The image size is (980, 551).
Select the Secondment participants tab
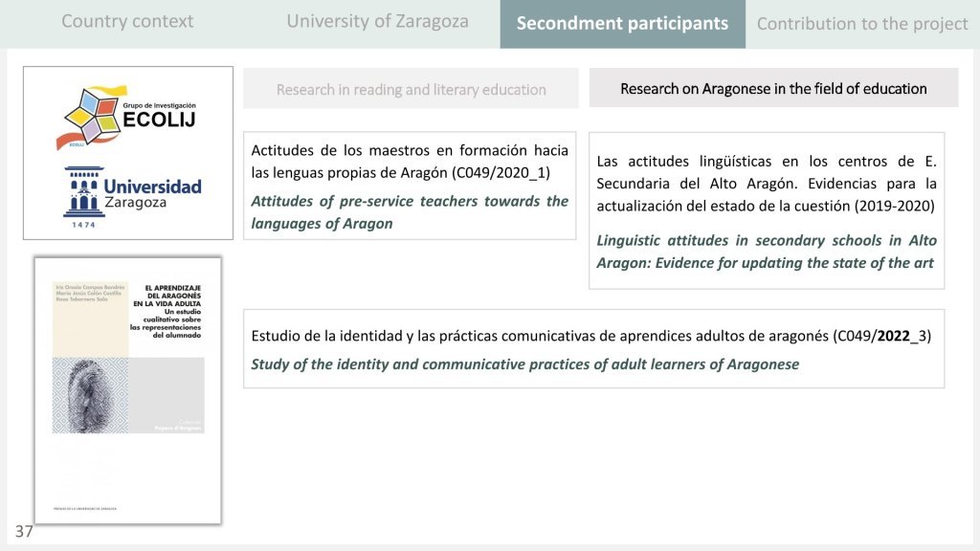[622, 24]
